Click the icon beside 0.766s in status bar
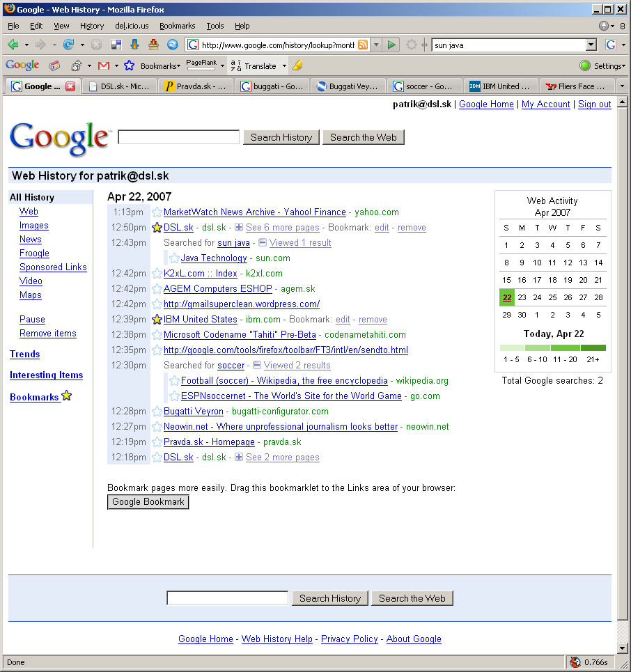Viewport: 631px width, 672px height. tap(575, 662)
